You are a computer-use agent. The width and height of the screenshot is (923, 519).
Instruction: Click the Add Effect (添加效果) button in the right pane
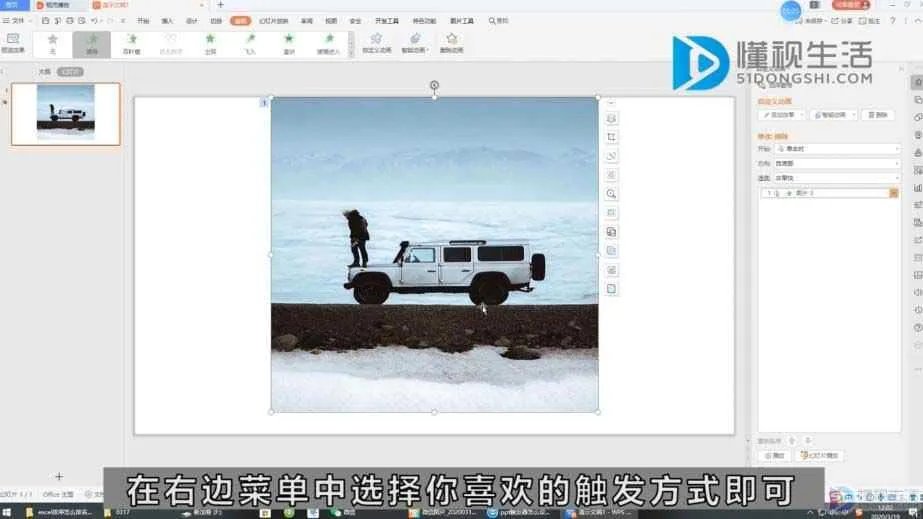coord(781,115)
